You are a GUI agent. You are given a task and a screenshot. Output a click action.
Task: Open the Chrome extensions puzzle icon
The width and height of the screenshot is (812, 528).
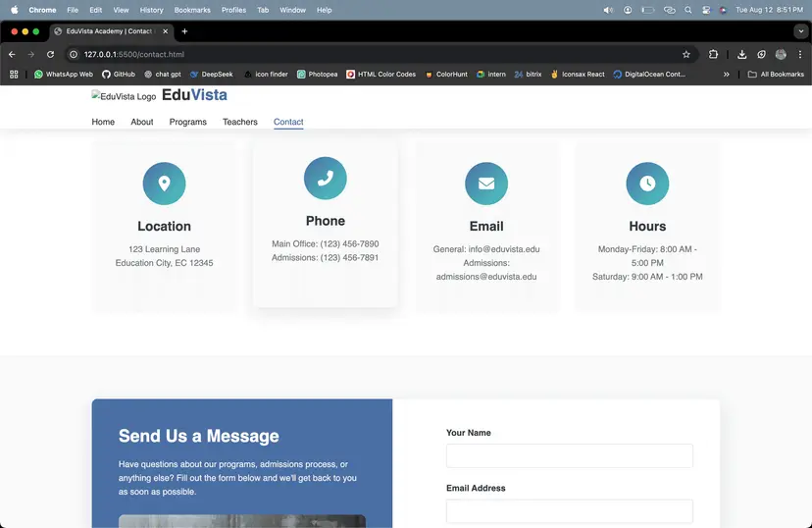713,55
